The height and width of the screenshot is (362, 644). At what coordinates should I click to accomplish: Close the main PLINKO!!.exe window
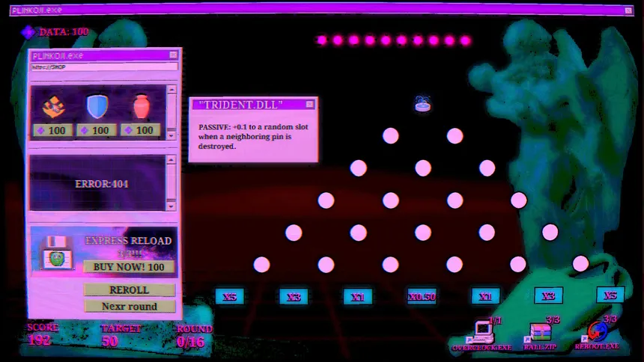[x=628, y=10]
